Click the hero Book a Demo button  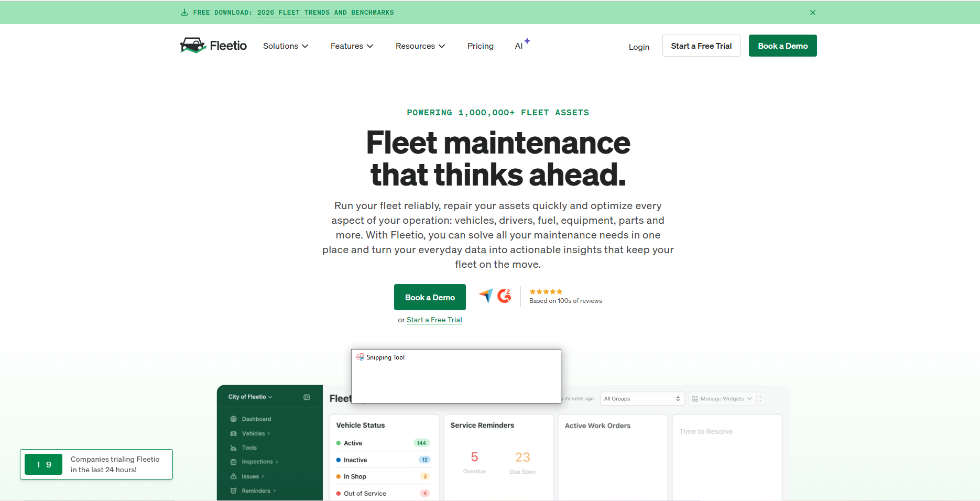(x=430, y=297)
